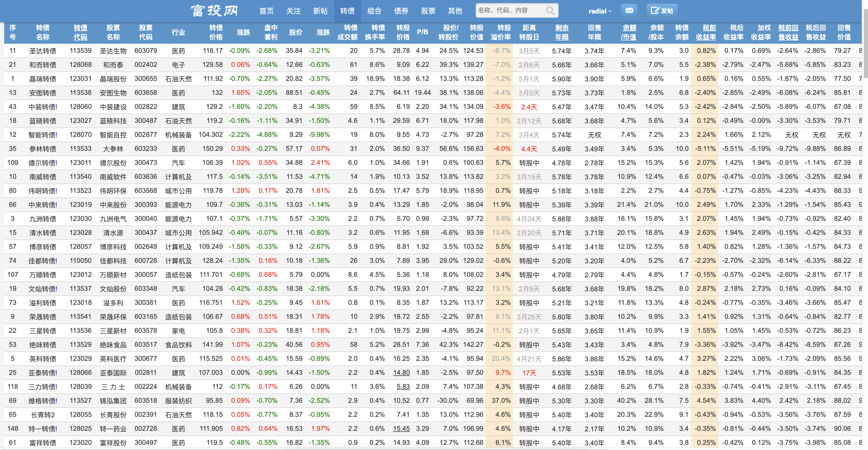Go to the 首页 menu item

(x=266, y=11)
